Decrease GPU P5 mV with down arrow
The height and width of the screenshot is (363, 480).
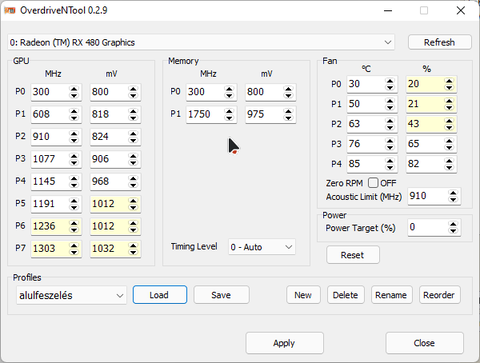point(133,207)
